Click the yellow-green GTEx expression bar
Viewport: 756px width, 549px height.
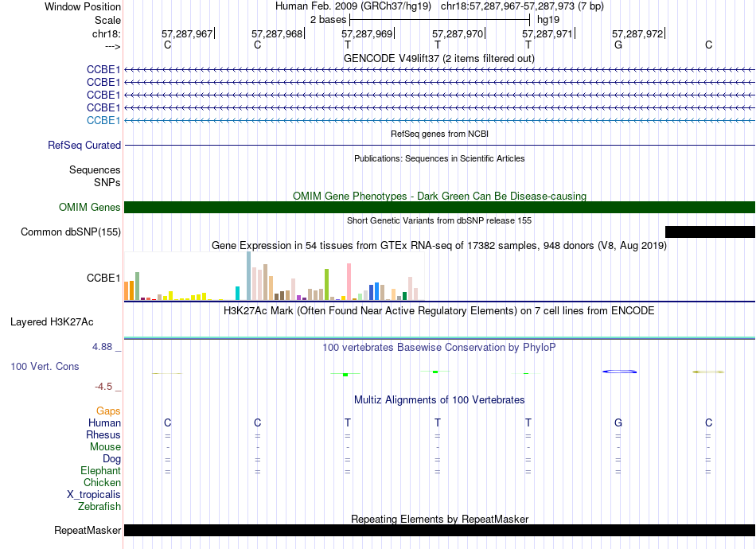(327, 284)
